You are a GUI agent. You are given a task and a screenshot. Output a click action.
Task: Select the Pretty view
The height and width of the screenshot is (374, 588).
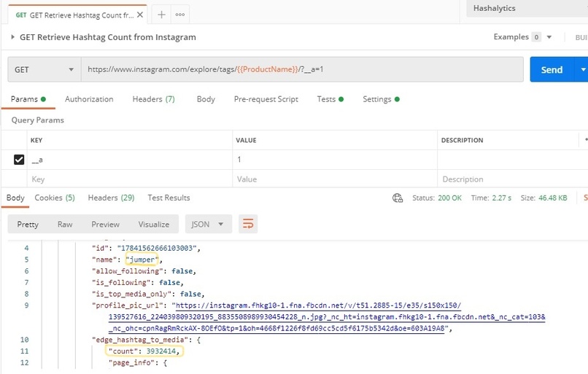tap(28, 224)
